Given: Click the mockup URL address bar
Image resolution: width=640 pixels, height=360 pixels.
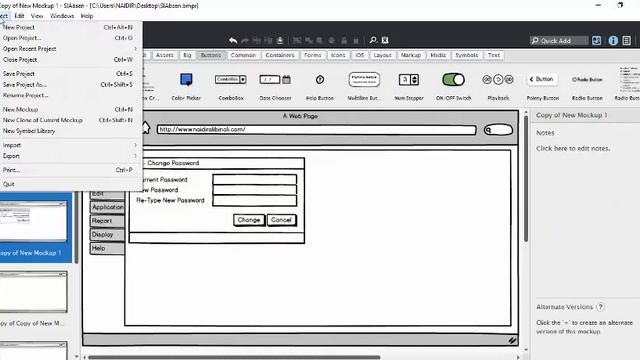Looking at the screenshot, I should coord(316,129).
